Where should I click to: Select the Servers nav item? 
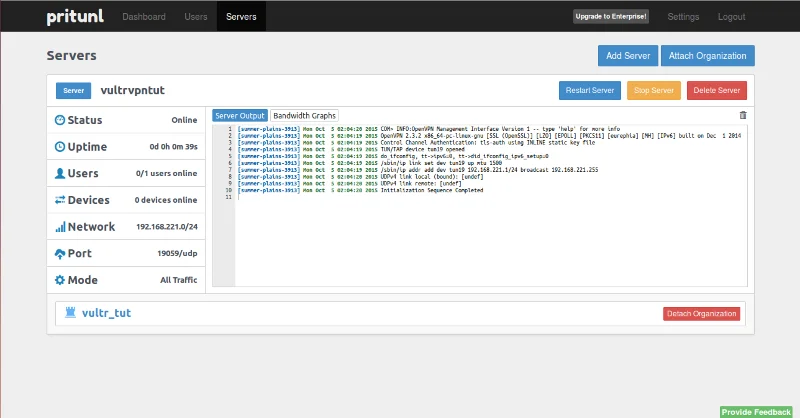tap(241, 17)
